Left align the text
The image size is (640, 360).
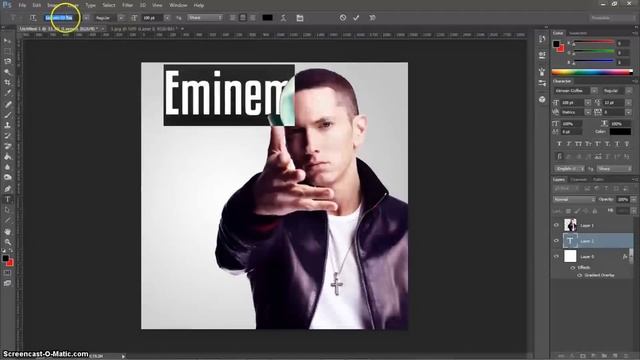click(233, 18)
